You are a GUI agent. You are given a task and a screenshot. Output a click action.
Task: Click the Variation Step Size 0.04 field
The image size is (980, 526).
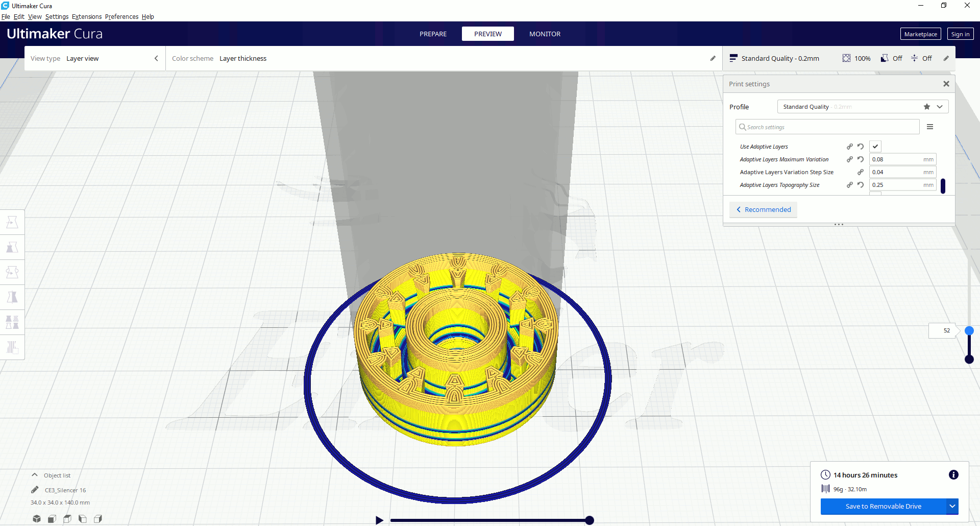coord(903,172)
